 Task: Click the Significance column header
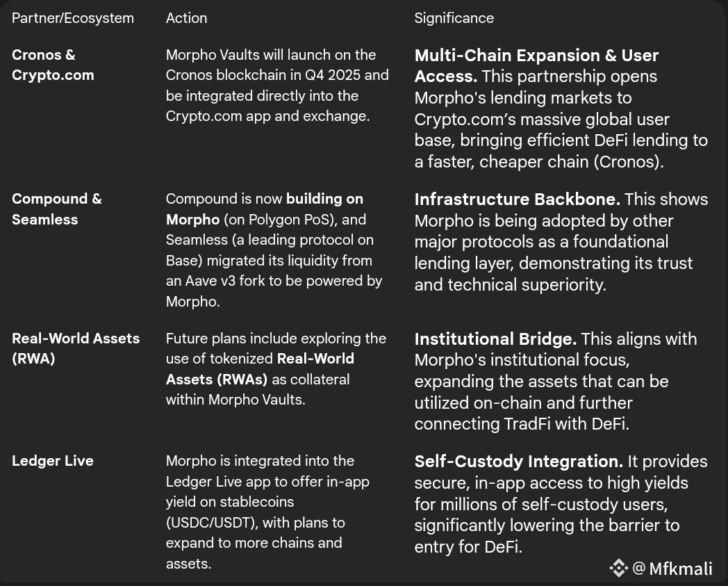click(454, 18)
